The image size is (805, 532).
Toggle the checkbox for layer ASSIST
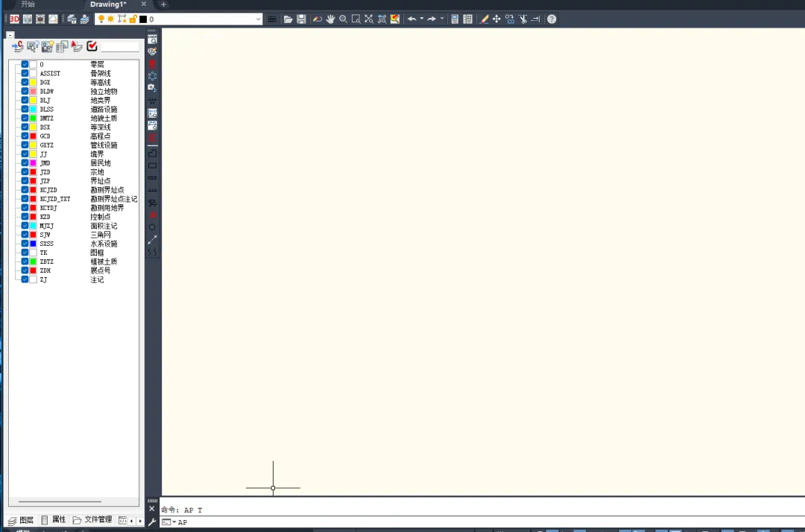[25, 73]
